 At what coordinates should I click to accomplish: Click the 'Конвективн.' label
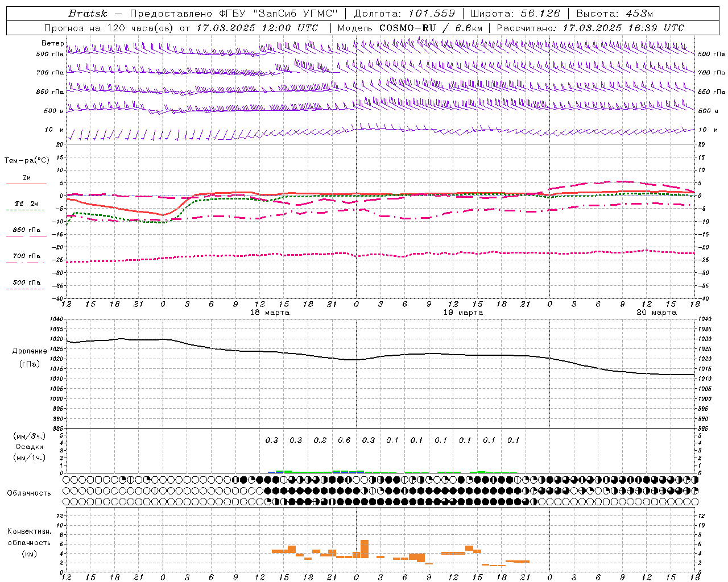tap(29, 531)
